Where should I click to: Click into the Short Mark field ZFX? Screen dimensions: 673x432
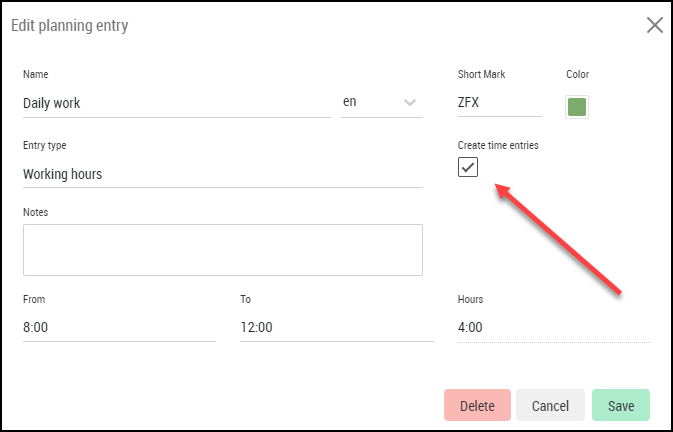click(500, 103)
